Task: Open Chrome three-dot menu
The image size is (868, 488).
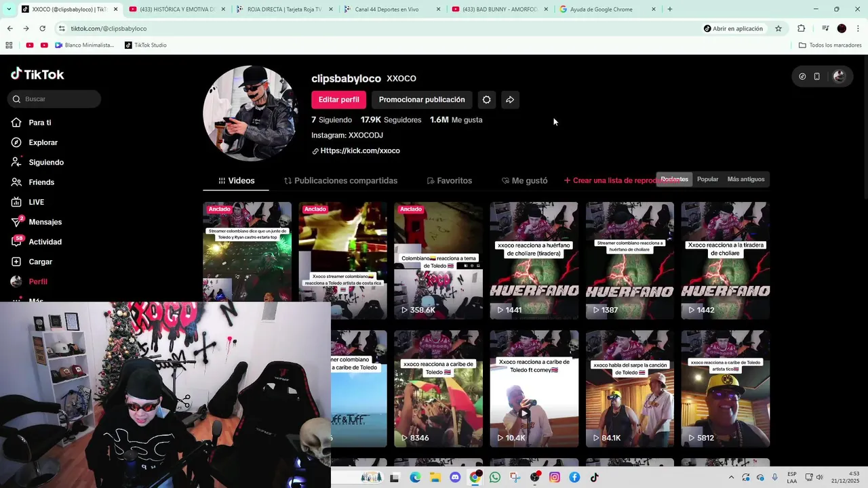Action: (x=859, y=28)
